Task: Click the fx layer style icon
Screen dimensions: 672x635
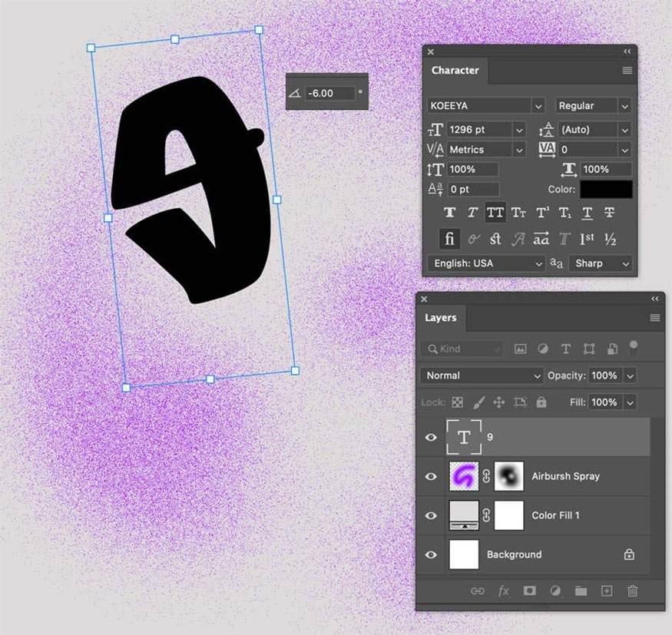Action: click(x=504, y=590)
